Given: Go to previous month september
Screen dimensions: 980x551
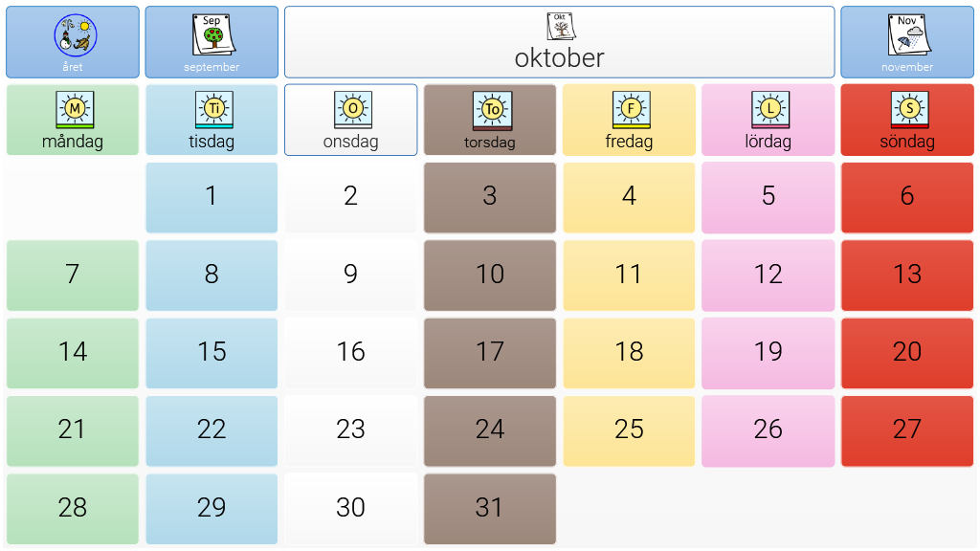Looking at the screenshot, I should 212,42.
